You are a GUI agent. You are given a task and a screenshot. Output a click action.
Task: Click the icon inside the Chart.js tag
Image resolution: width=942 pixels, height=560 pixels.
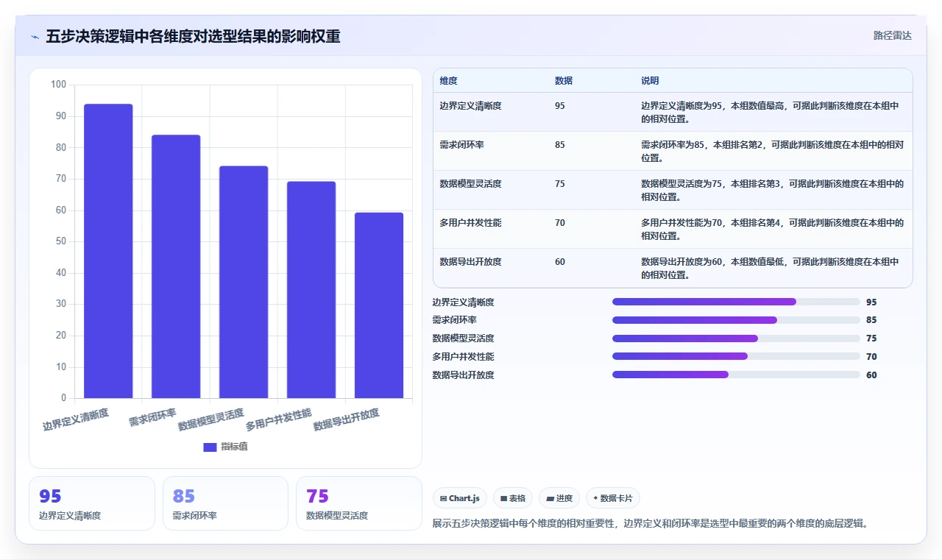tap(444, 499)
